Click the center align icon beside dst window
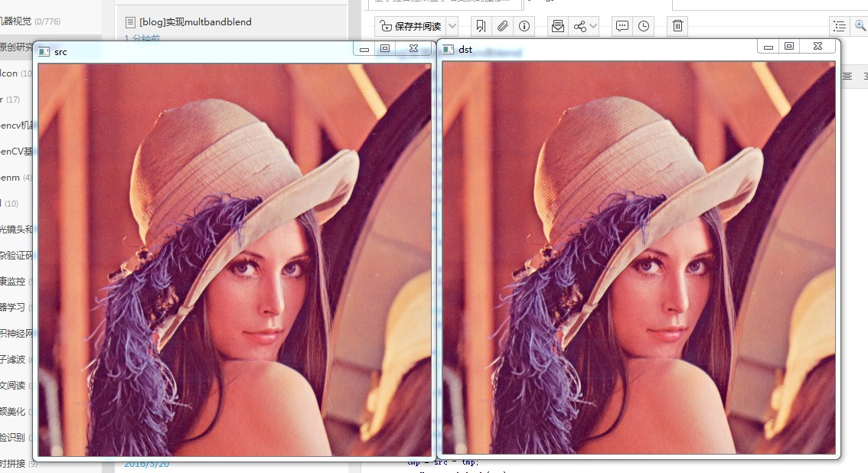This screenshot has width=868, height=473. (x=847, y=77)
